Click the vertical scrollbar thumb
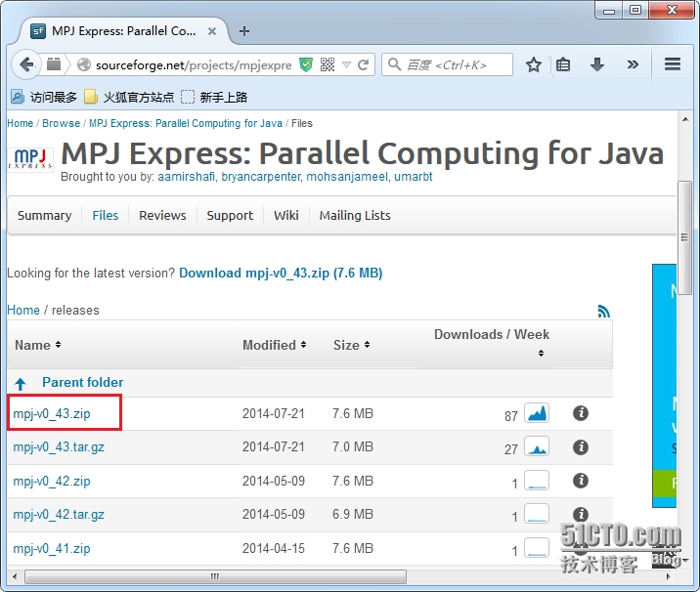Screen dimensions: 700x592 tap(684, 237)
